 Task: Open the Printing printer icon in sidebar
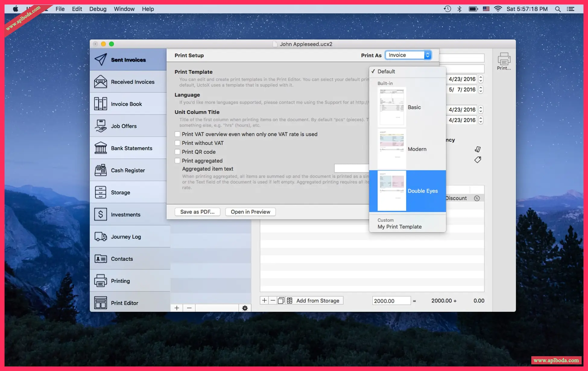click(101, 281)
